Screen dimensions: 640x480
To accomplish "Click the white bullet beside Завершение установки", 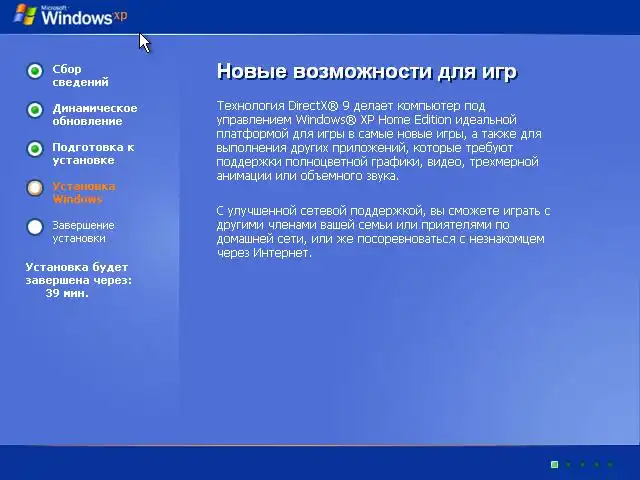I will (35, 227).
